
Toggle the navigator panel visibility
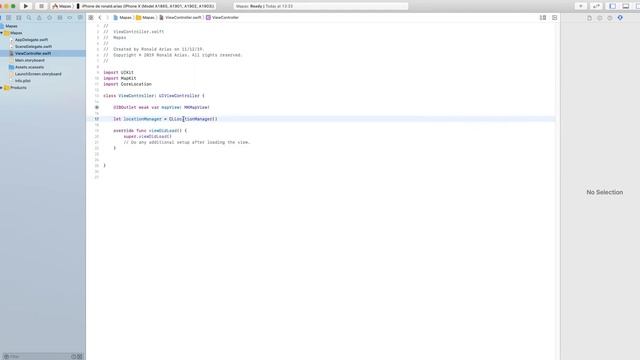pos(613,6)
